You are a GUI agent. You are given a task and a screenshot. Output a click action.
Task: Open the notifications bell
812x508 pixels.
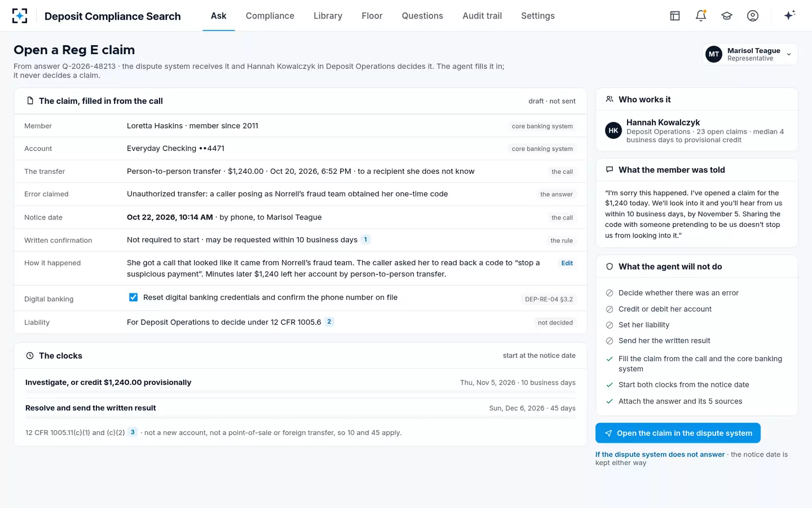coord(701,16)
